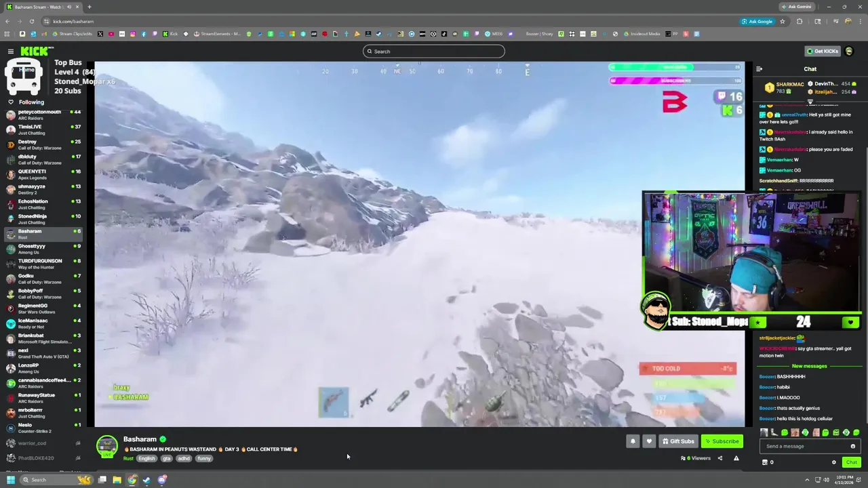Screen dimensions: 868x488
Task: Open the Kick hamburger menu
Action: (11, 52)
